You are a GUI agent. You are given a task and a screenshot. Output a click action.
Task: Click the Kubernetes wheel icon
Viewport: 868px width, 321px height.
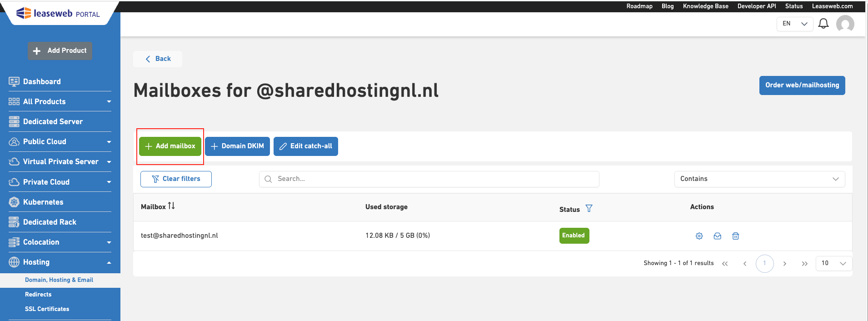tap(14, 202)
